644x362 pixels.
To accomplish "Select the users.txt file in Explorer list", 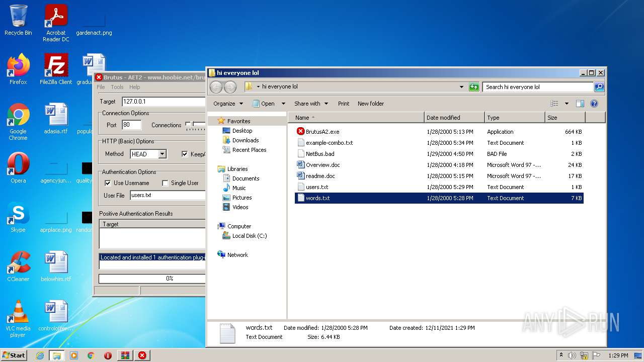I will (439, 187).
